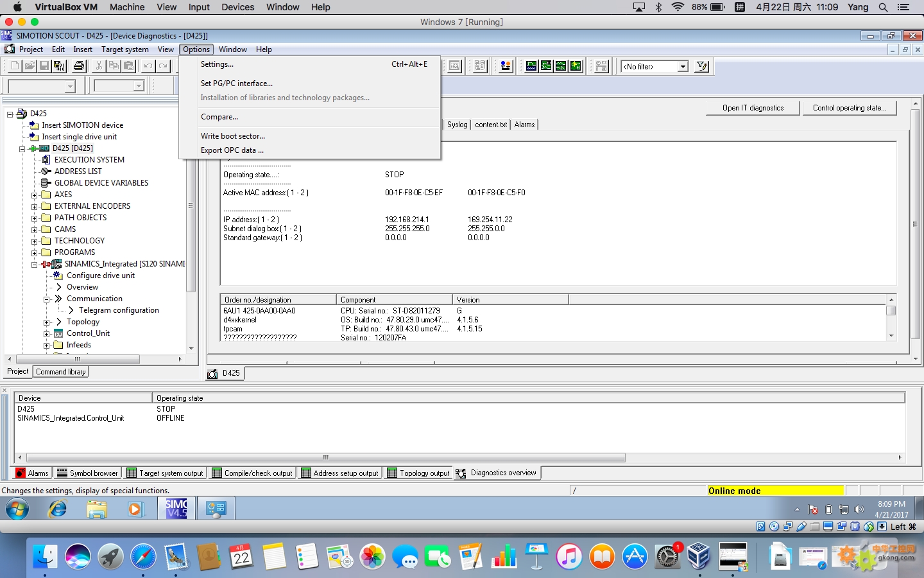This screenshot has height=578, width=924.
Task: Open the Target system menu
Action: point(124,49)
